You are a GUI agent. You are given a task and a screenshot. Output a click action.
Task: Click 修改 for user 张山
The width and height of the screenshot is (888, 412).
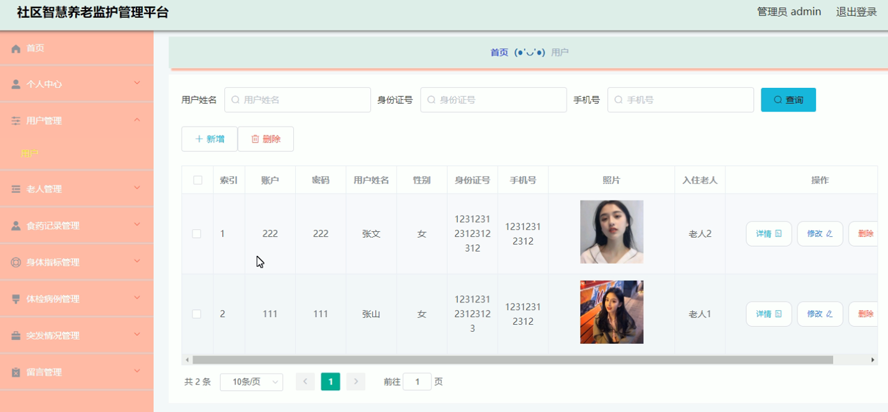pos(820,314)
